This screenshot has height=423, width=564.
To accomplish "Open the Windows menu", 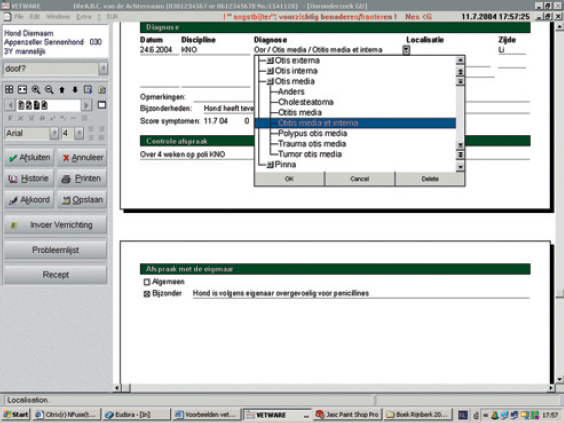I will (x=58, y=17).
